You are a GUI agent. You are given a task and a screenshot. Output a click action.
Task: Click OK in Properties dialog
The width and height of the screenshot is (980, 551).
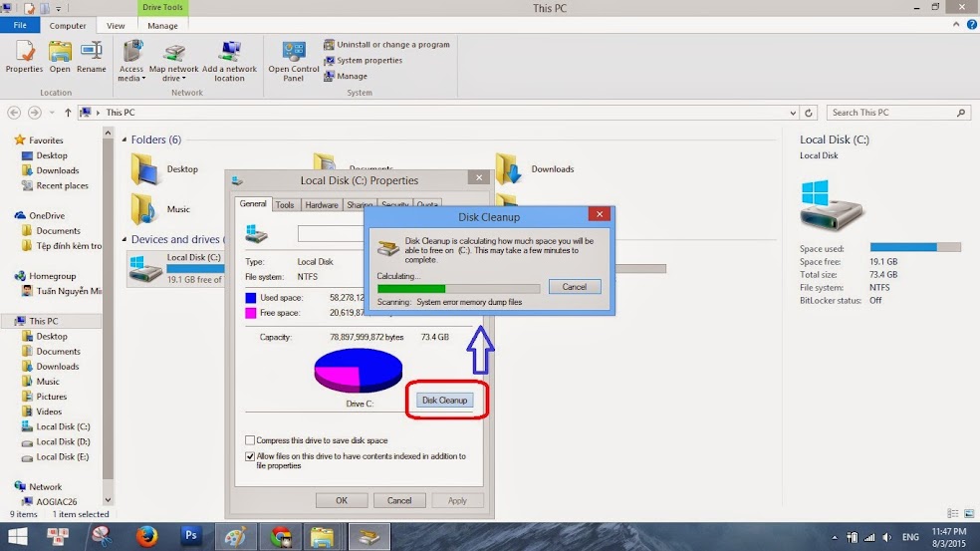342,500
